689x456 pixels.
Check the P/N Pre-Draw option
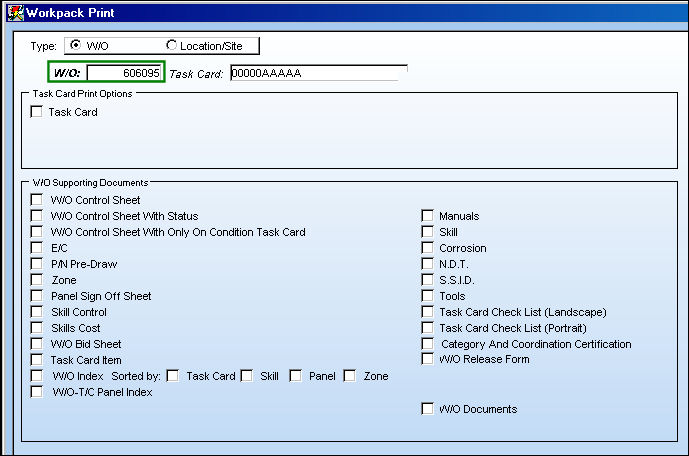(x=36, y=264)
